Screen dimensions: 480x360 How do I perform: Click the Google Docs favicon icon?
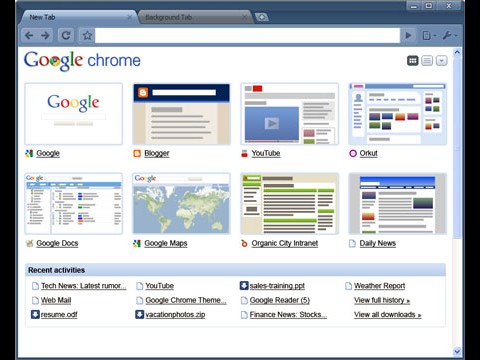point(29,243)
